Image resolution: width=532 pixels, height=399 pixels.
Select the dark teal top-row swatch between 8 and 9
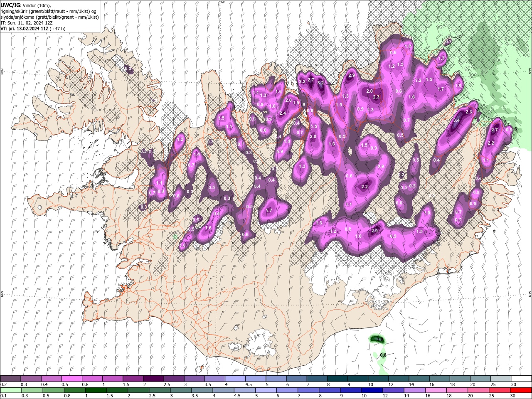pos(337,379)
